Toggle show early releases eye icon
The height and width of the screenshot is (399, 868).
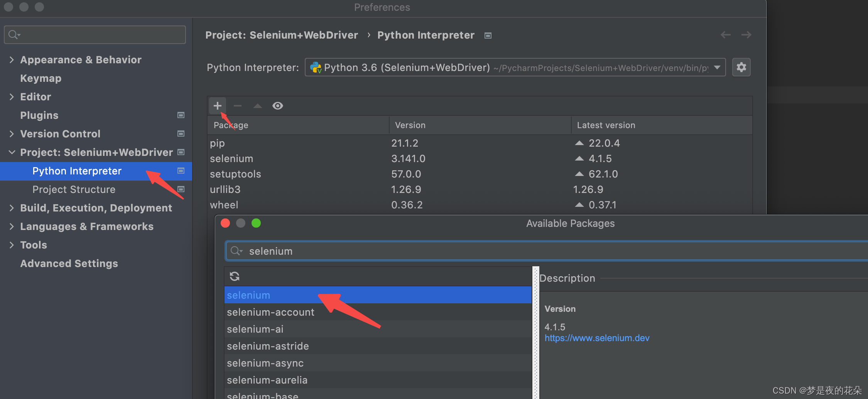[278, 106]
